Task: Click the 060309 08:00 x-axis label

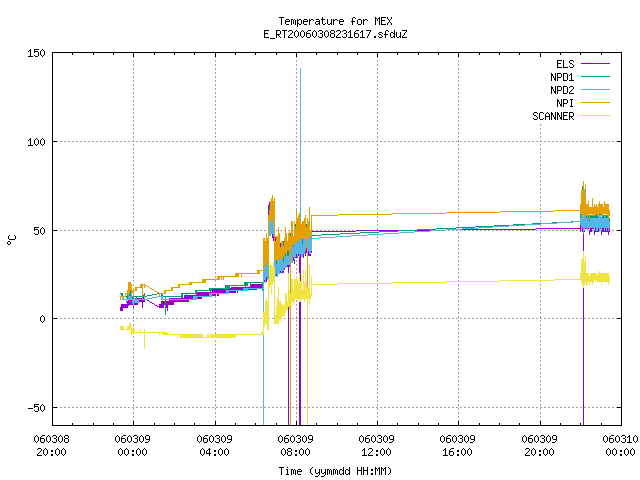Action: pyautogui.click(x=295, y=445)
